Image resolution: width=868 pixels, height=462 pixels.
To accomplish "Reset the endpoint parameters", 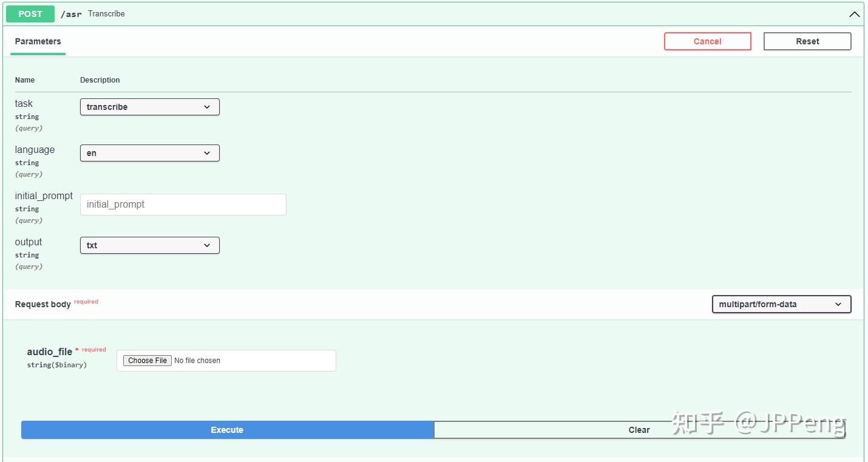I will (x=807, y=41).
